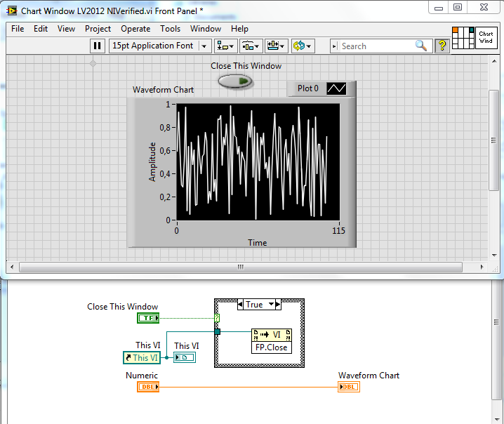The image size is (504, 424).
Task: Click the LabVIEW icon in title bar
Action: click(12, 11)
